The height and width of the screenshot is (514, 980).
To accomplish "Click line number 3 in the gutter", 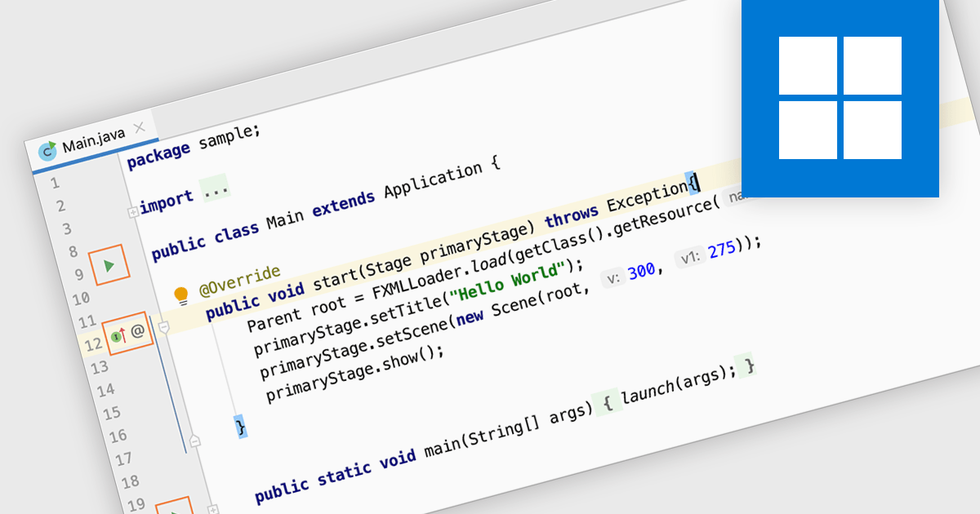I will point(66,229).
